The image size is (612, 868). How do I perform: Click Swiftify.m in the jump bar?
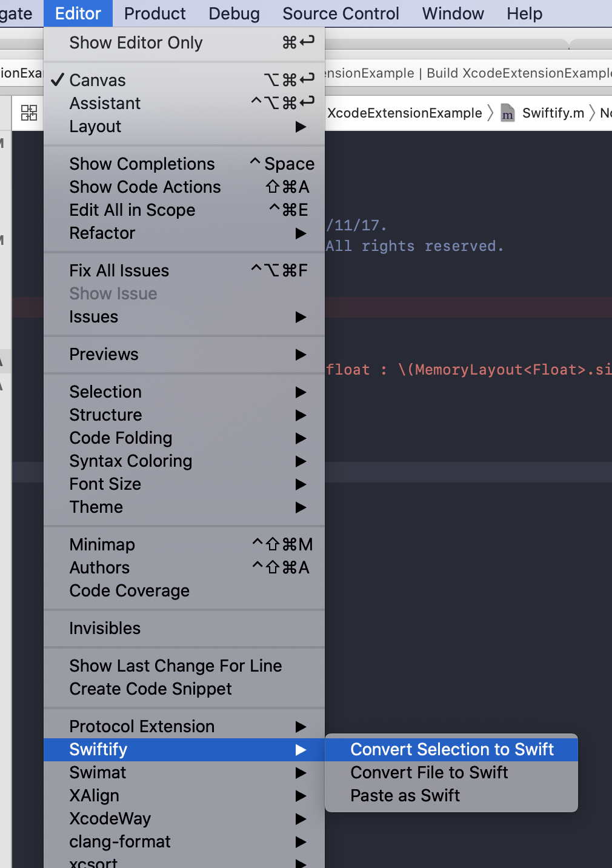[x=553, y=113]
